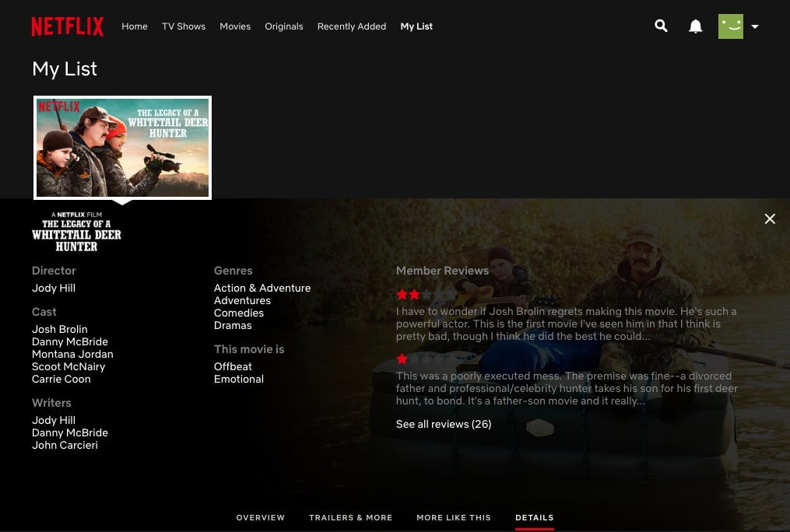Switch to the Trailers & More tab
This screenshot has width=790, height=532.
(x=351, y=517)
